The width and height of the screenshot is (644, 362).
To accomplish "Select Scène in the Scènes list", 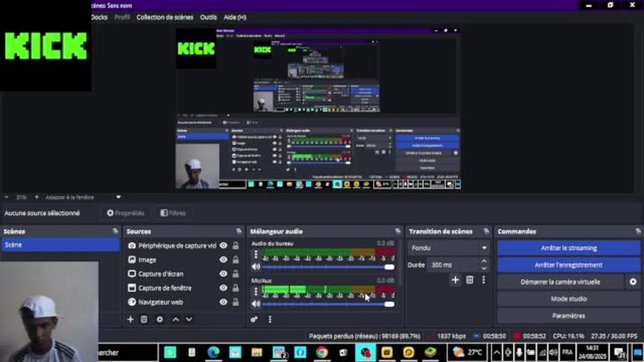I will point(60,245).
